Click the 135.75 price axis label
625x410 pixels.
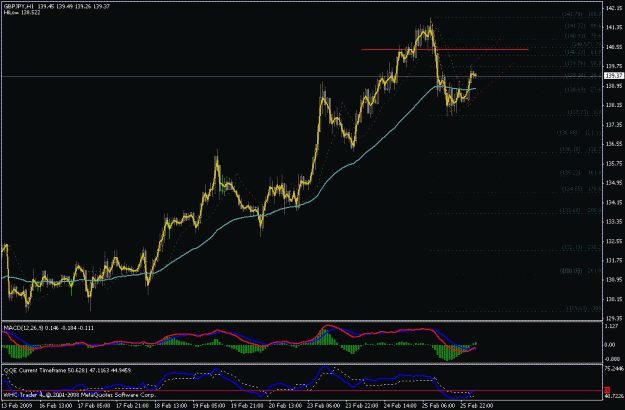click(614, 163)
